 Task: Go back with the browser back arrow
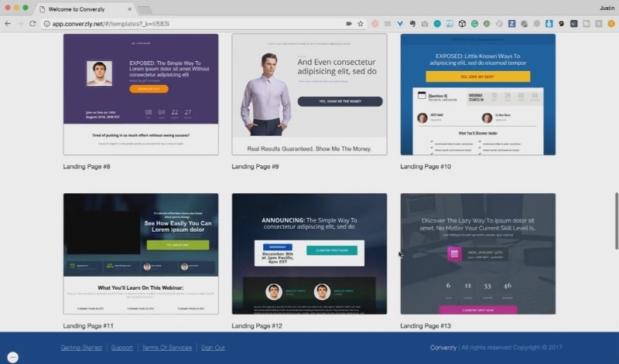(8, 24)
